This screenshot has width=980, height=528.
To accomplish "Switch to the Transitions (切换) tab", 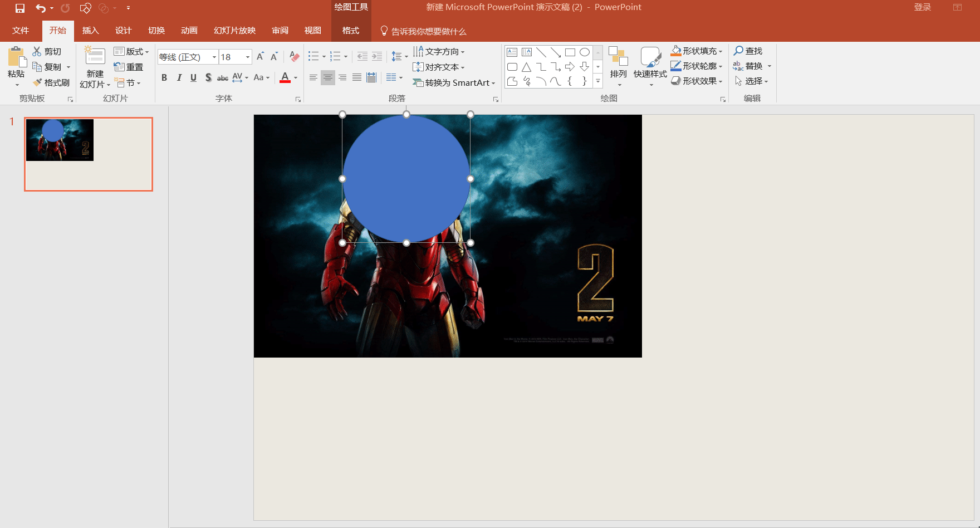I will [156, 30].
